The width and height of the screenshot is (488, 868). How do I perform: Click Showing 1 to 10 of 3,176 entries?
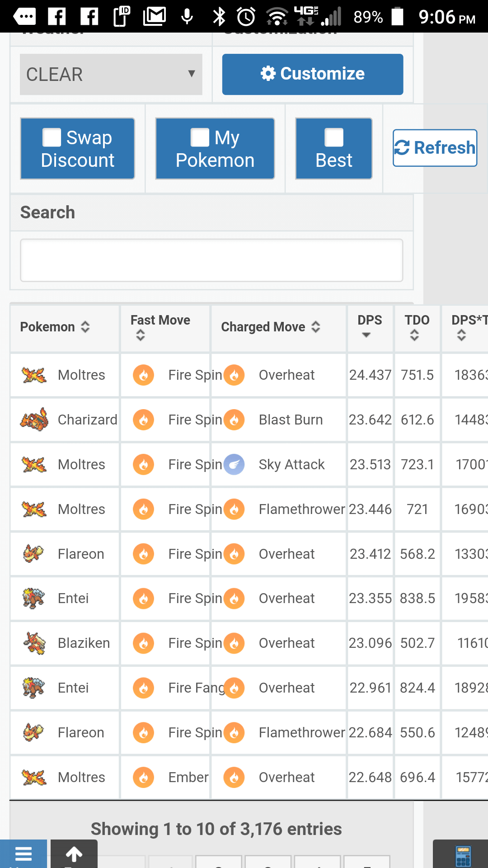pyautogui.click(x=216, y=829)
